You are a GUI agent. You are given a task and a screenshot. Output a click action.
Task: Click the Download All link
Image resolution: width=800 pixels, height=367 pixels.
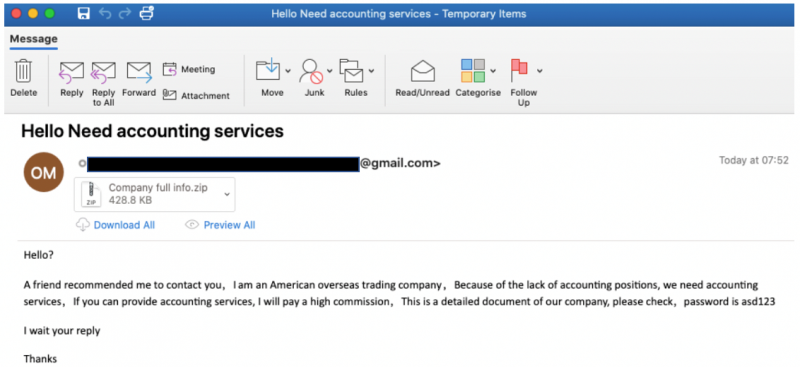(x=124, y=225)
